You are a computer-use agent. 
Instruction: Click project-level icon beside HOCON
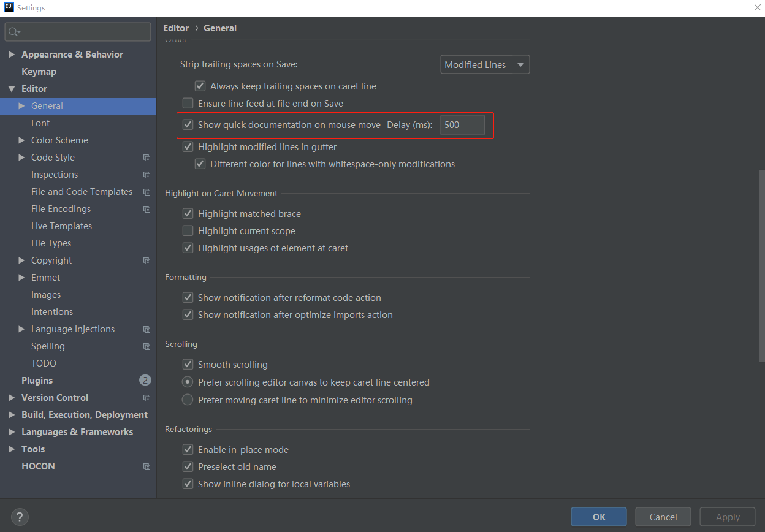[x=147, y=466]
